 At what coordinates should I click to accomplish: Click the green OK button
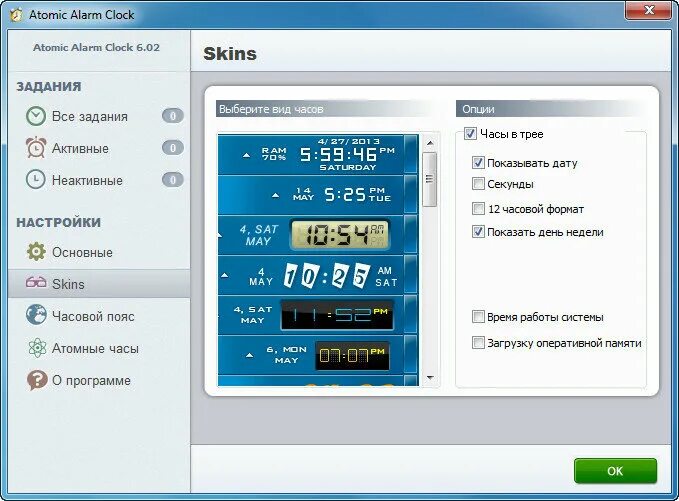tap(615, 471)
